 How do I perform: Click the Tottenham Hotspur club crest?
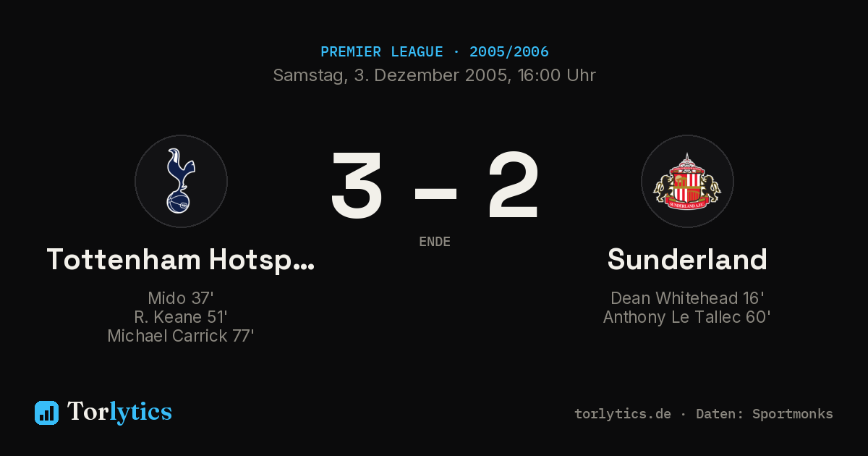click(181, 182)
